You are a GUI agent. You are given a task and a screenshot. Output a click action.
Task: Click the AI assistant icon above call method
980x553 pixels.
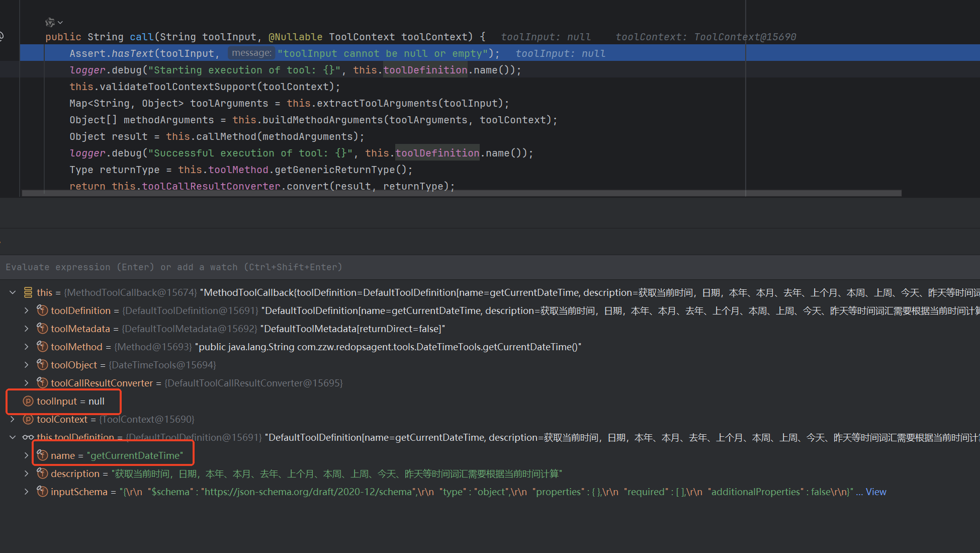coord(50,23)
